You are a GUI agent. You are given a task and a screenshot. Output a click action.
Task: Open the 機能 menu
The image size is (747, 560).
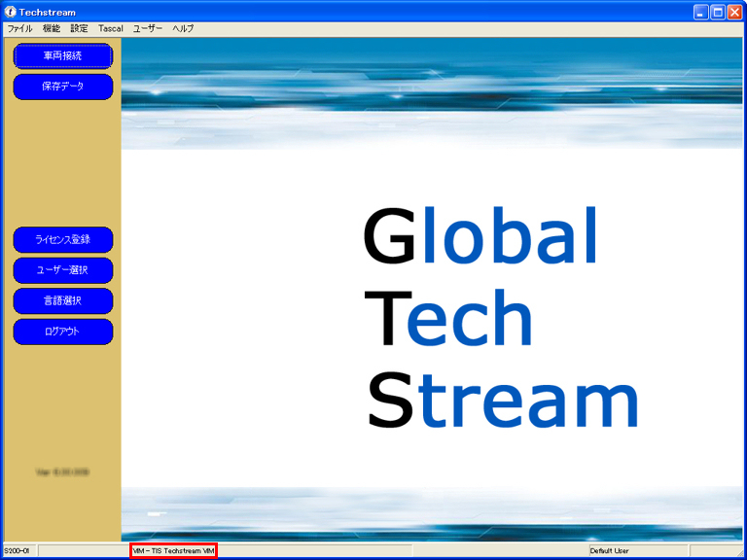click(x=52, y=28)
